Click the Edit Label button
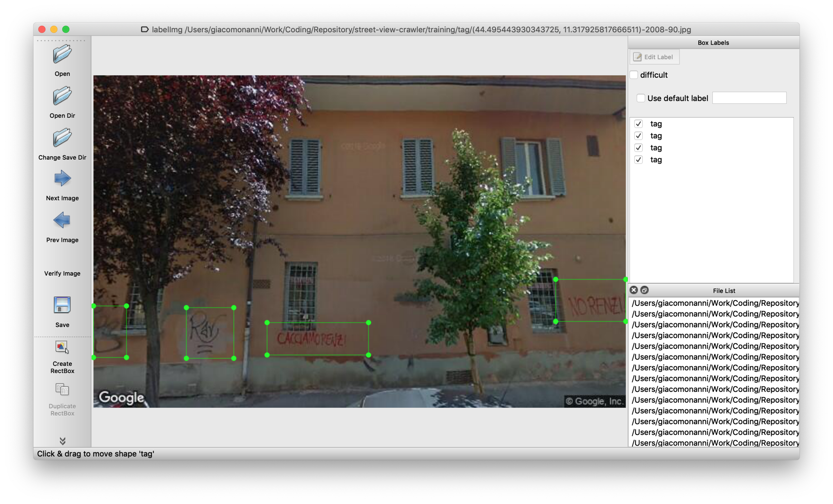This screenshot has width=833, height=504. point(654,57)
